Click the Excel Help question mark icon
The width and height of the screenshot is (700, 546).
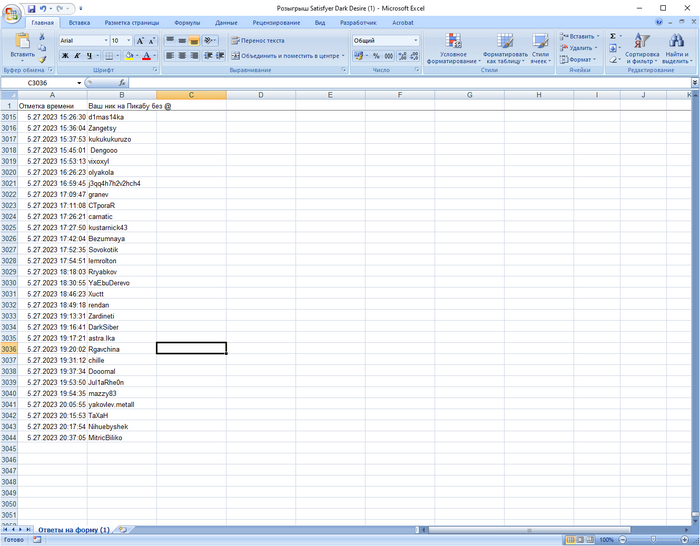[x=659, y=22]
